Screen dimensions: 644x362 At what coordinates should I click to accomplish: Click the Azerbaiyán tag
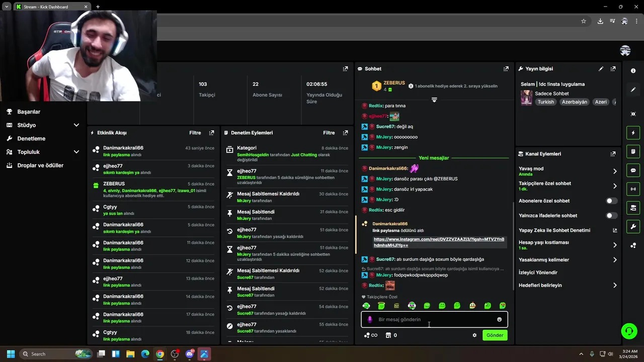pos(575,102)
